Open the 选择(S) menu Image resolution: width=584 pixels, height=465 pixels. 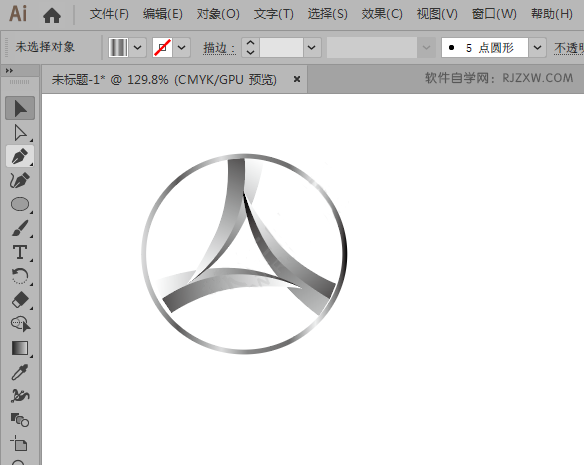pos(328,14)
